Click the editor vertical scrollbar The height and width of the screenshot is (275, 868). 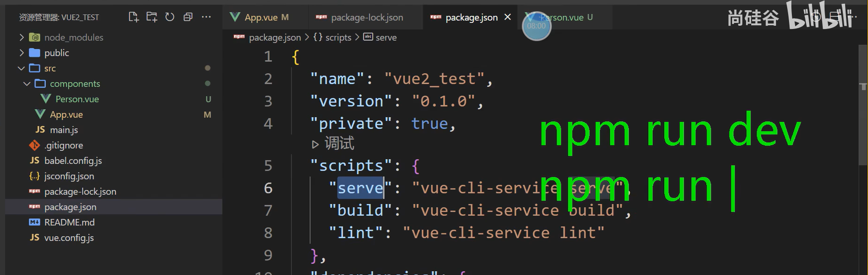[863, 105]
